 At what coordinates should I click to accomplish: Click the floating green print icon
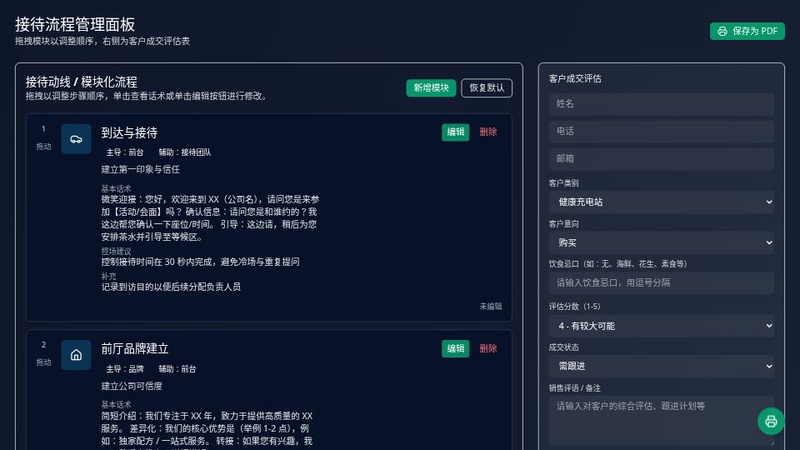pos(770,421)
